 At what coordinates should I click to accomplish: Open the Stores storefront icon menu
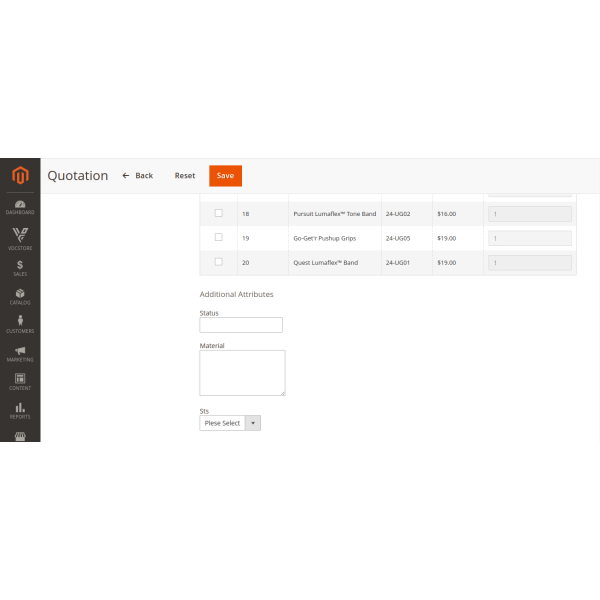(x=20, y=436)
